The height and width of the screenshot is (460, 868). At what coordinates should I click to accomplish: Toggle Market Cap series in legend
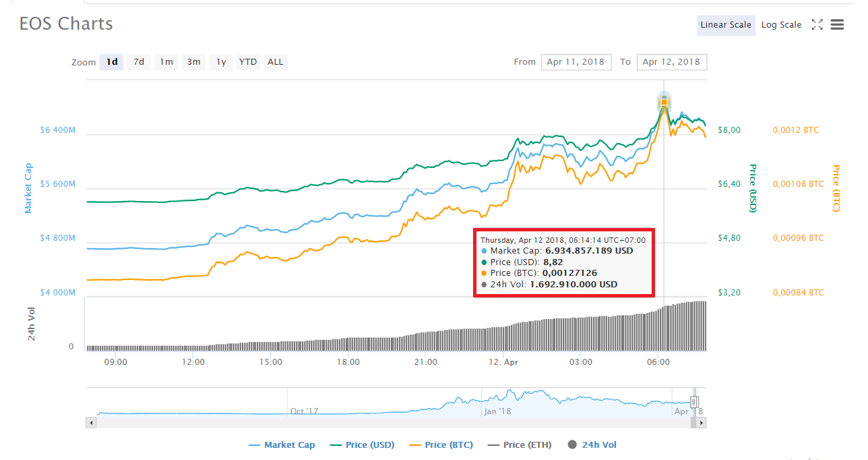pyautogui.click(x=282, y=444)
